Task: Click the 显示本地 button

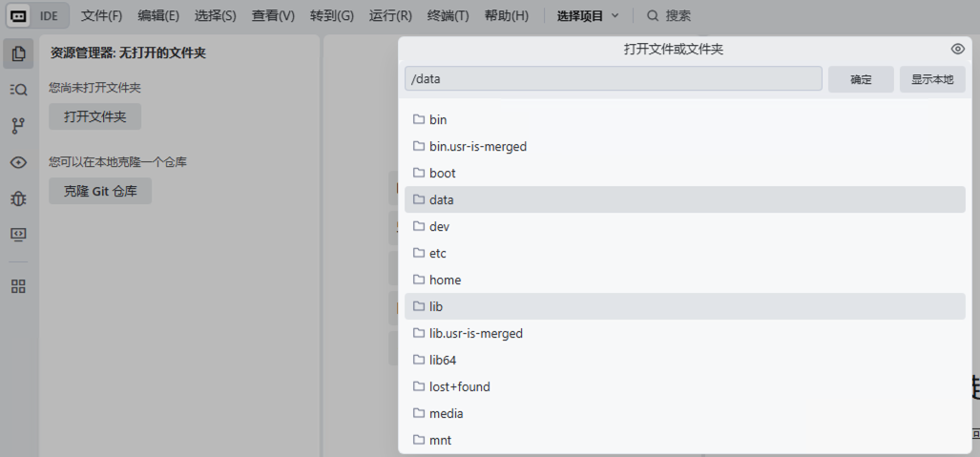Action: pos(932,79)
